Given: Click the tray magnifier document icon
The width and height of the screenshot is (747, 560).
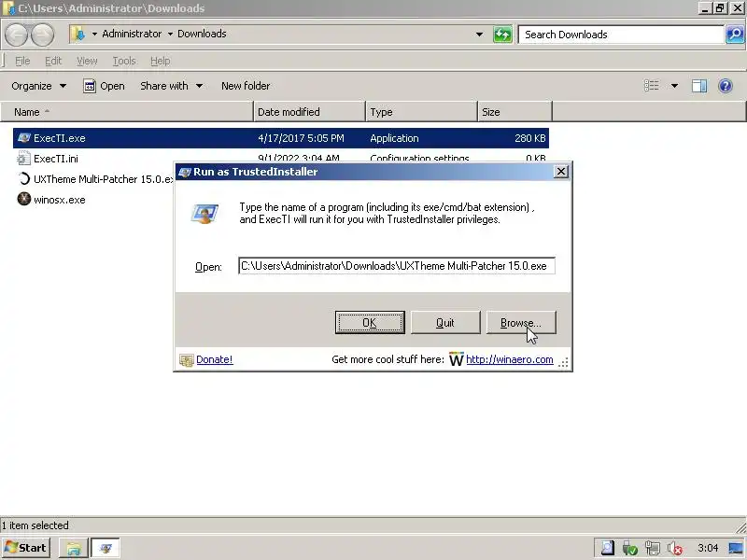Looking at the screenshot, I should tap(608, 548).
